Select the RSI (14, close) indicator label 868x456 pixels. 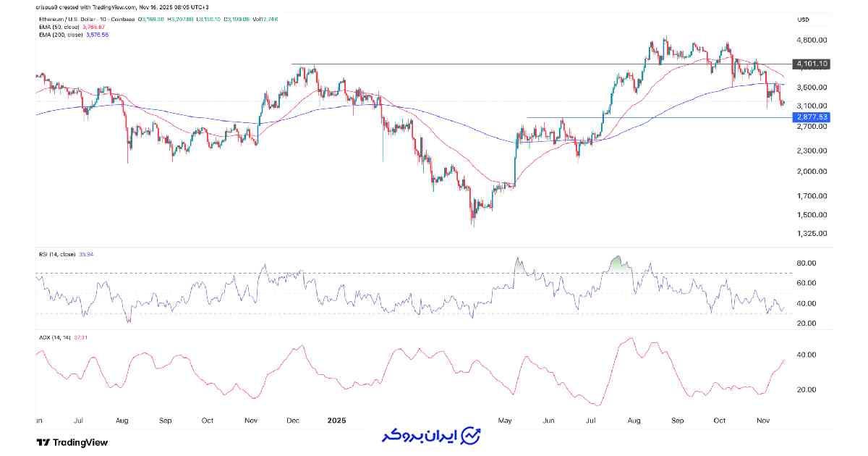click(x=56, y=255)
